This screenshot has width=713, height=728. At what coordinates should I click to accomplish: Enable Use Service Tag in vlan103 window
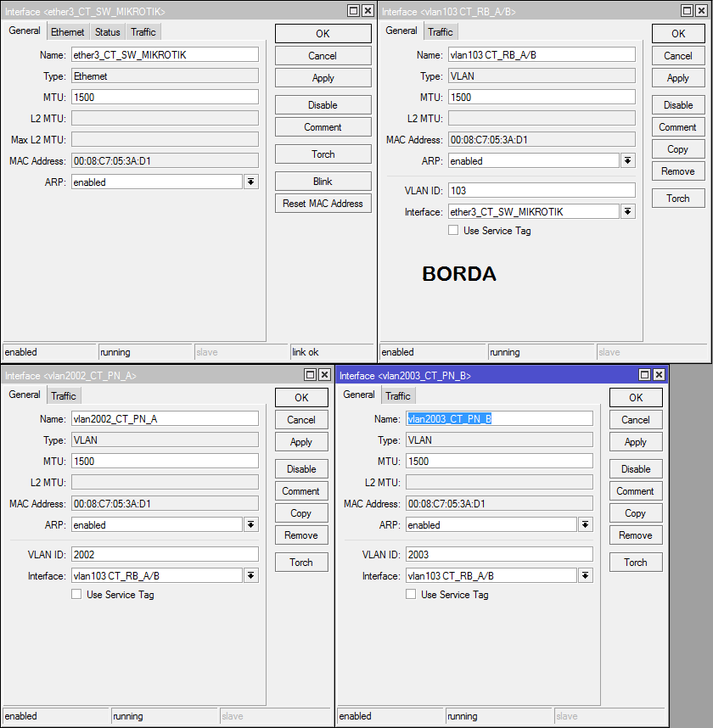point(453,230)
